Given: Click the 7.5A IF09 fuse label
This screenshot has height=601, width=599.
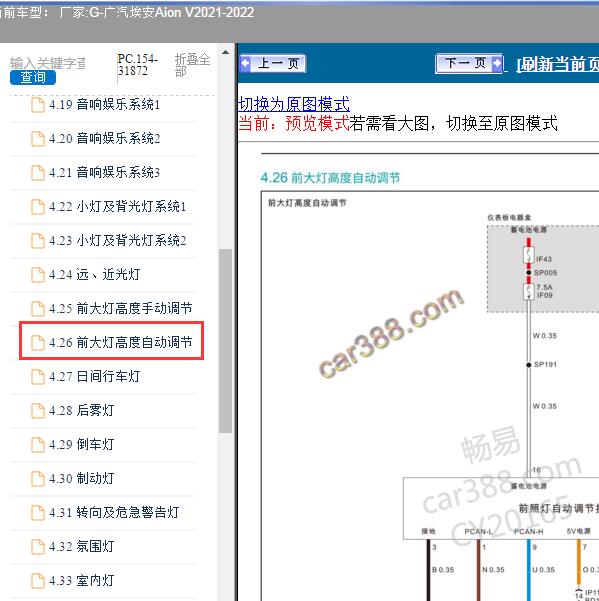Looking at the screenshot, I should pyautogui.click(x=544, y=291).
